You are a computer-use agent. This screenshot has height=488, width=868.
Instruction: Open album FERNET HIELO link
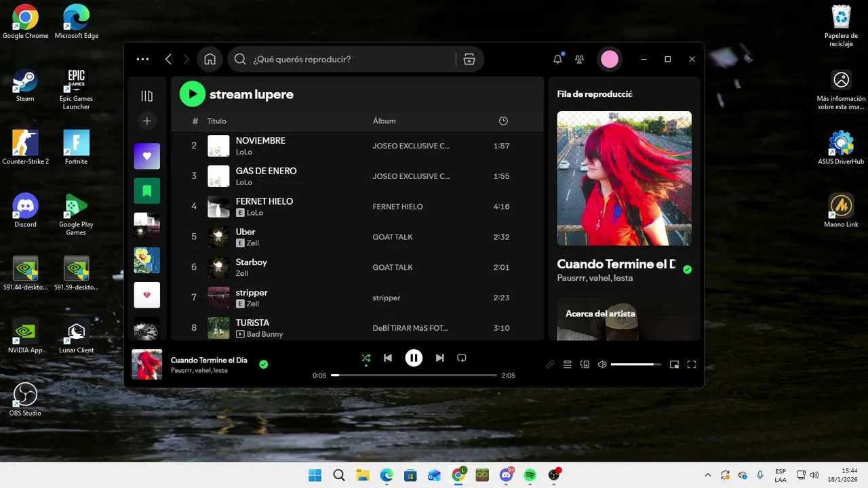(x=397, y=207)
